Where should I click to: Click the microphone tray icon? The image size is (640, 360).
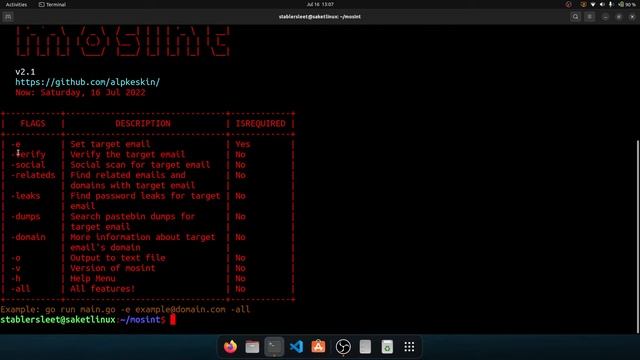click(611, 4)
